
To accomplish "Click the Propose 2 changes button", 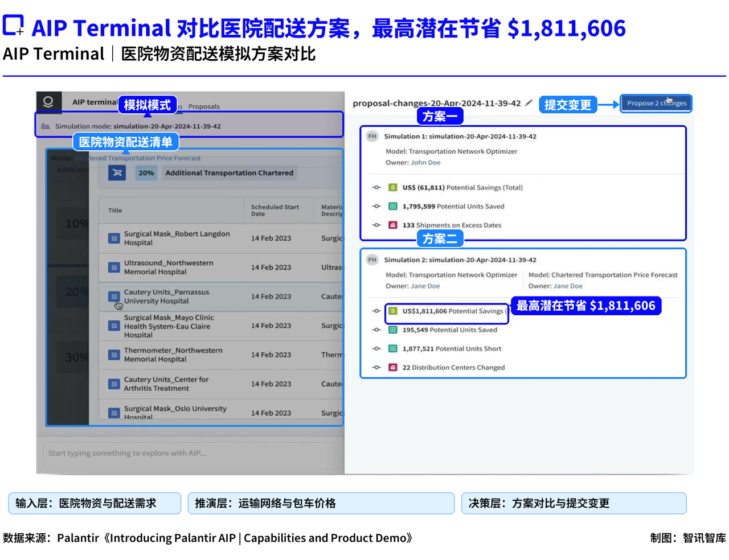I will [656, 103].
